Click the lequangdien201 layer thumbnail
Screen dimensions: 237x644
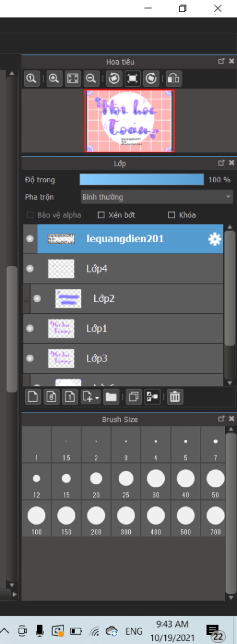click(61, 239)
